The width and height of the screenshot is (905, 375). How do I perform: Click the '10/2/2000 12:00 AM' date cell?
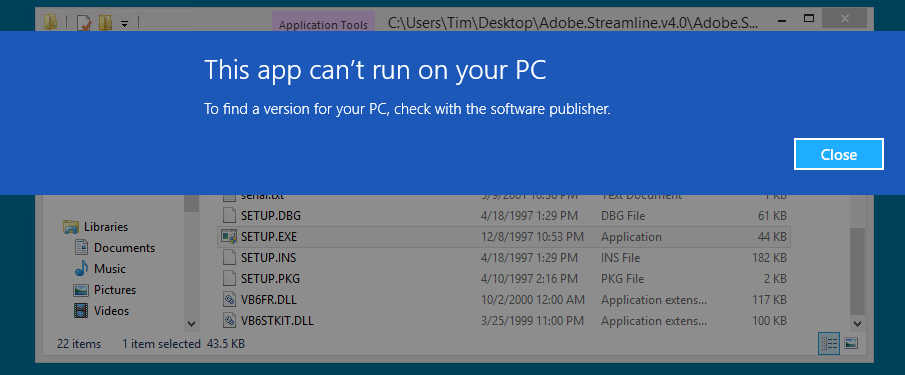pos(533,299)
